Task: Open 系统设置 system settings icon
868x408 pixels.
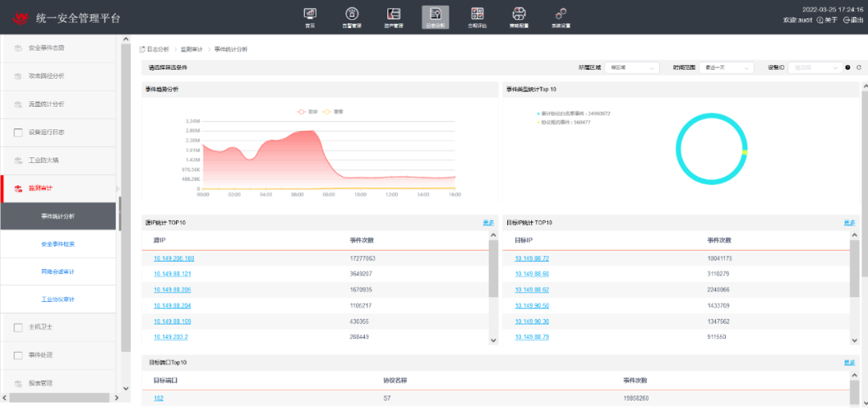Action: [x=561, y=14]
